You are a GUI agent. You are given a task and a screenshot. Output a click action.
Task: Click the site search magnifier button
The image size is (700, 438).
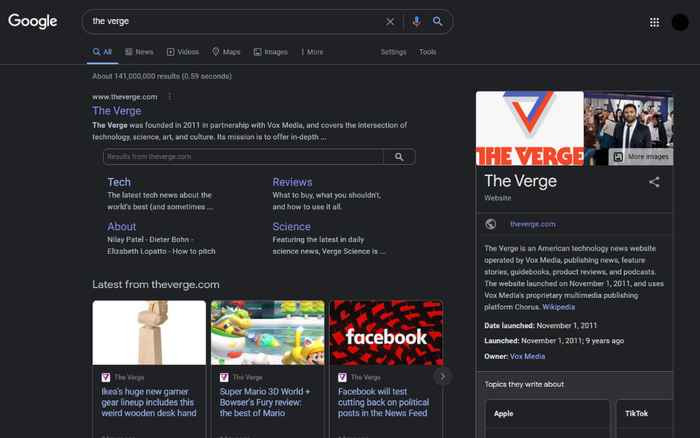click(x=399, y=157)
